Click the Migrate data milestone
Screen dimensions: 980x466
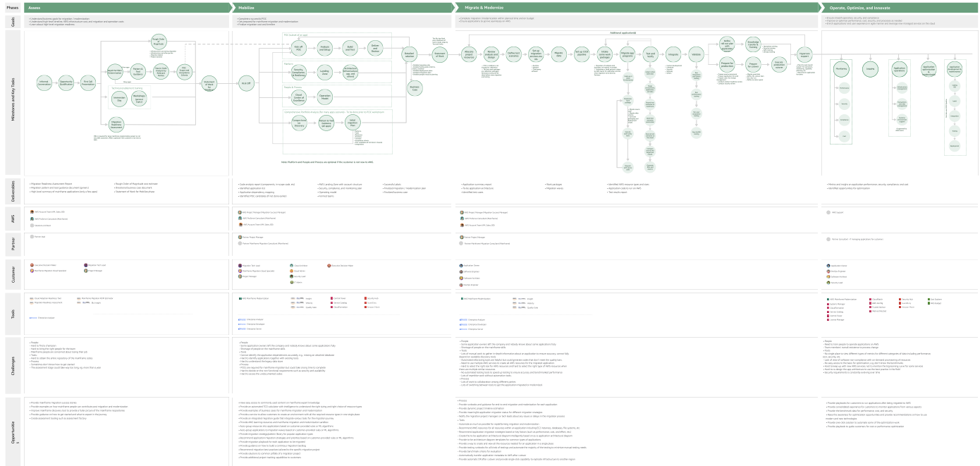(558, 53)
